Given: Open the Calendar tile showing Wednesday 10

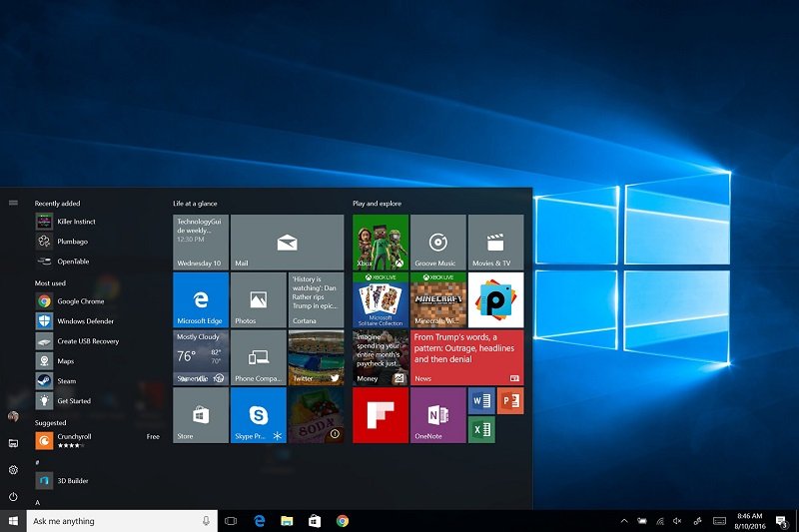Looking at the screenshot, I should 201,243.
